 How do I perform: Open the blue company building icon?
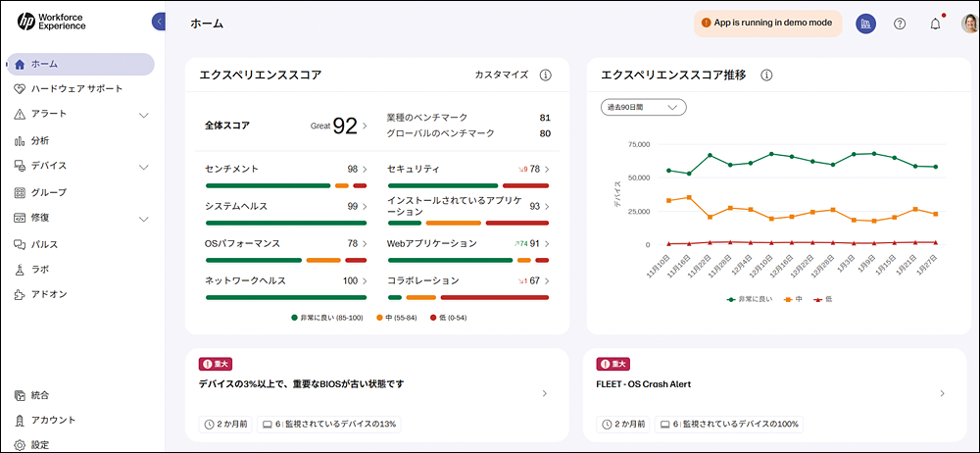pos(865,24)
